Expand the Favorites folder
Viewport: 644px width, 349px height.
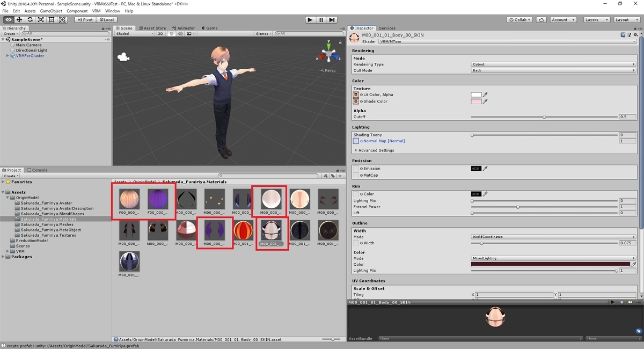(x=3, y=182)
